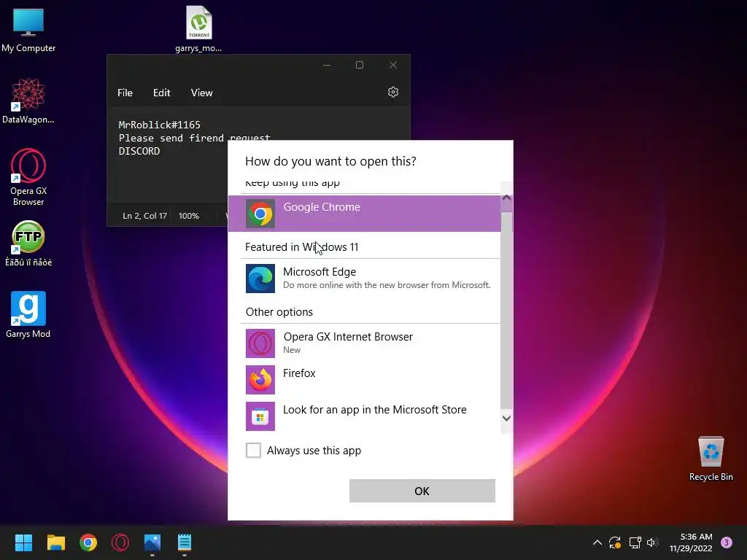
Task: Confirm the dialog with OK
Action: [422, 491]
